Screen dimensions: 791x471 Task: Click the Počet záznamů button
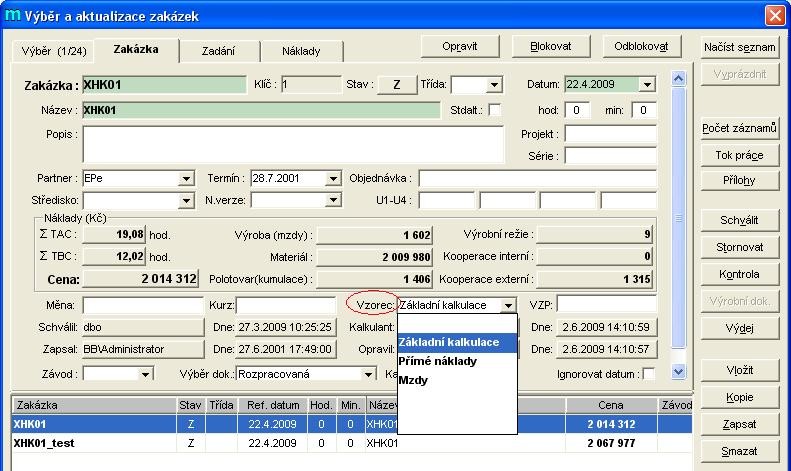[740, 128]
